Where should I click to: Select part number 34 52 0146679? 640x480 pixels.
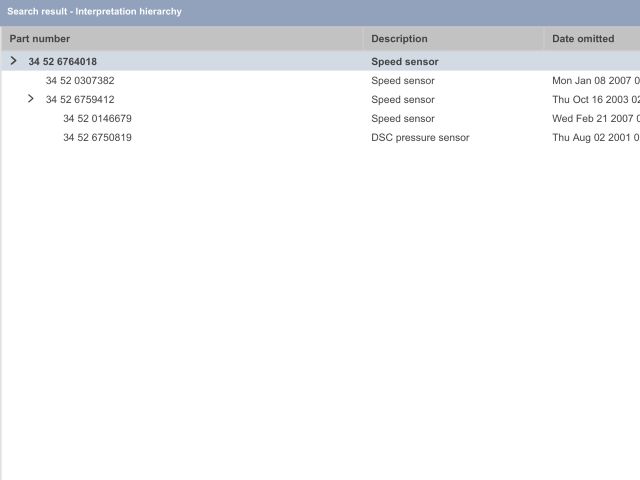[x=97, y=119]
